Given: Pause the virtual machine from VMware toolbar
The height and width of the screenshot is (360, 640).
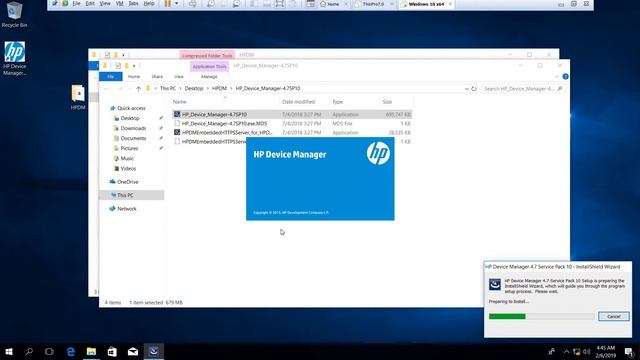Looking at the screenshot, I should (168, 4).
